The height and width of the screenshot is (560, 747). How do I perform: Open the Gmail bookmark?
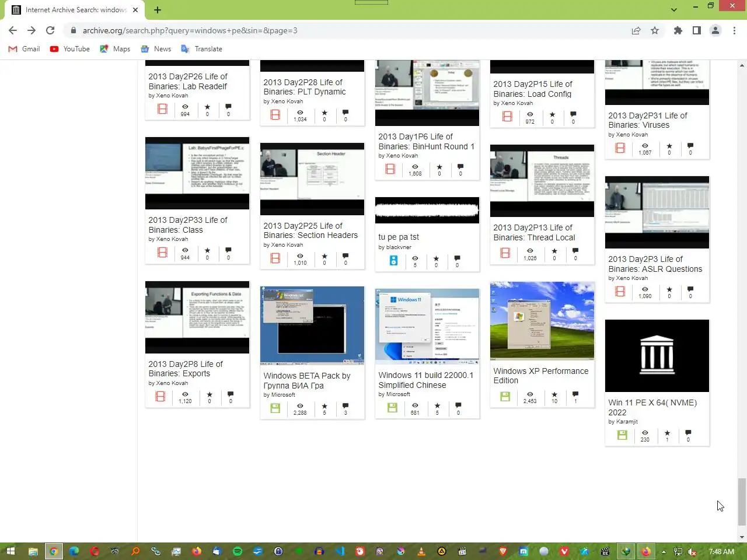pyautogui.click(x=25, y=49)
